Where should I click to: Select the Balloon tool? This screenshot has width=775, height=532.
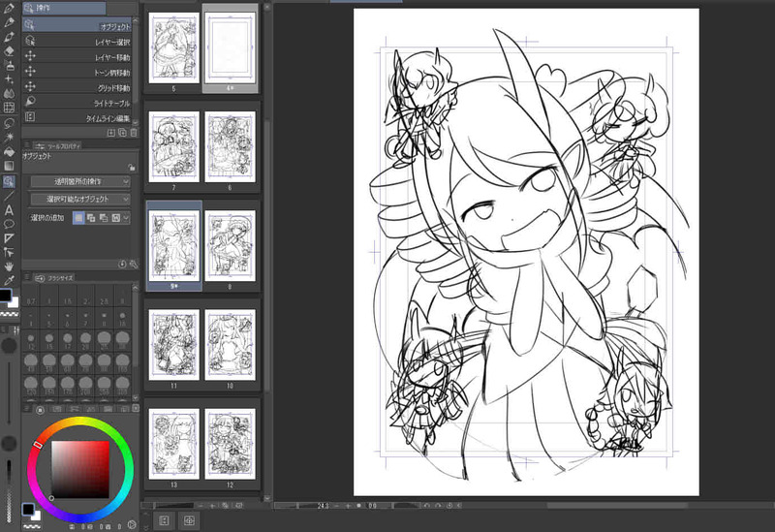click(x=9, y=224)
